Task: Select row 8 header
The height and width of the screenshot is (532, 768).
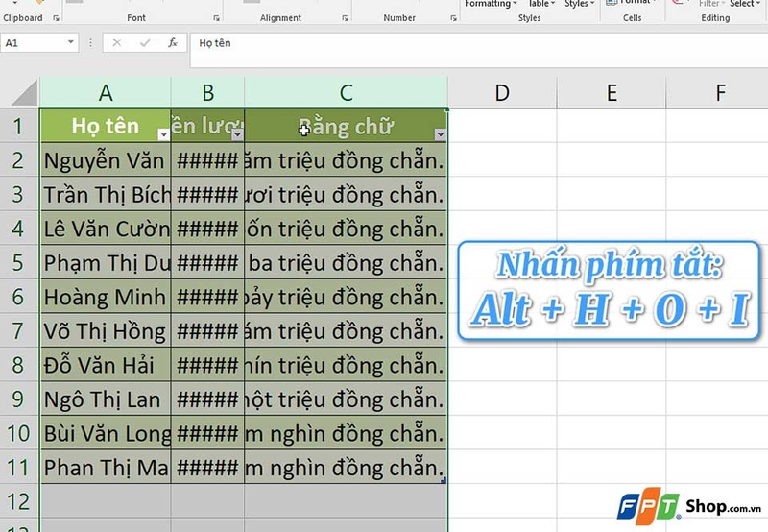Action: 18,365
